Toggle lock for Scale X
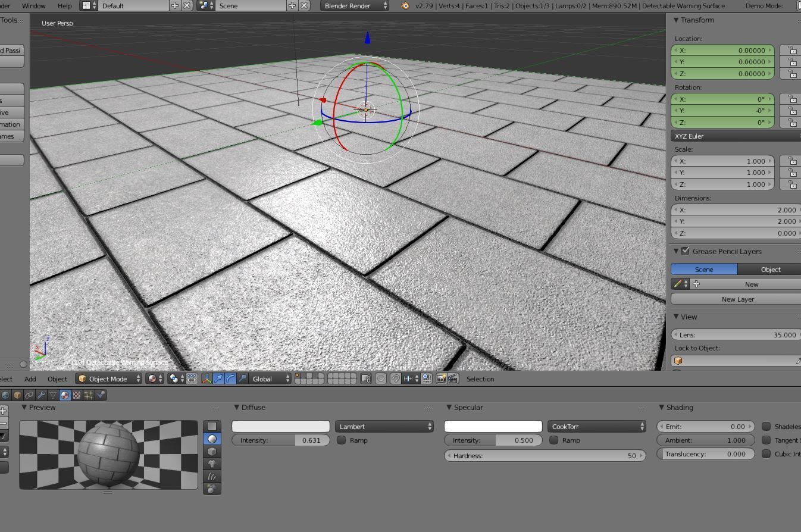Screen dimensions: 801x532 point(793,161)
